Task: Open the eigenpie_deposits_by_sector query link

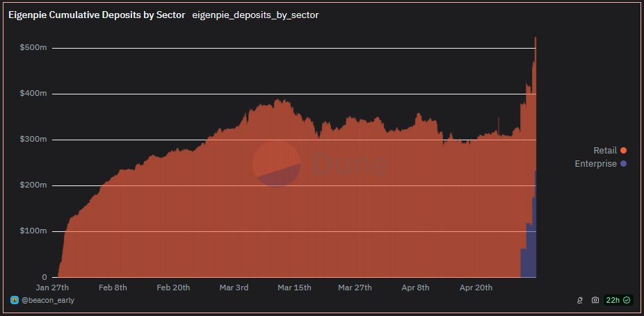Action: 255,15
